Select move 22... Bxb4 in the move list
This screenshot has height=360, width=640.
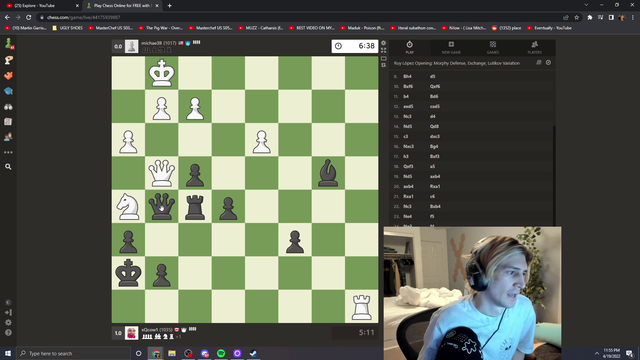(x=435, y=207)
